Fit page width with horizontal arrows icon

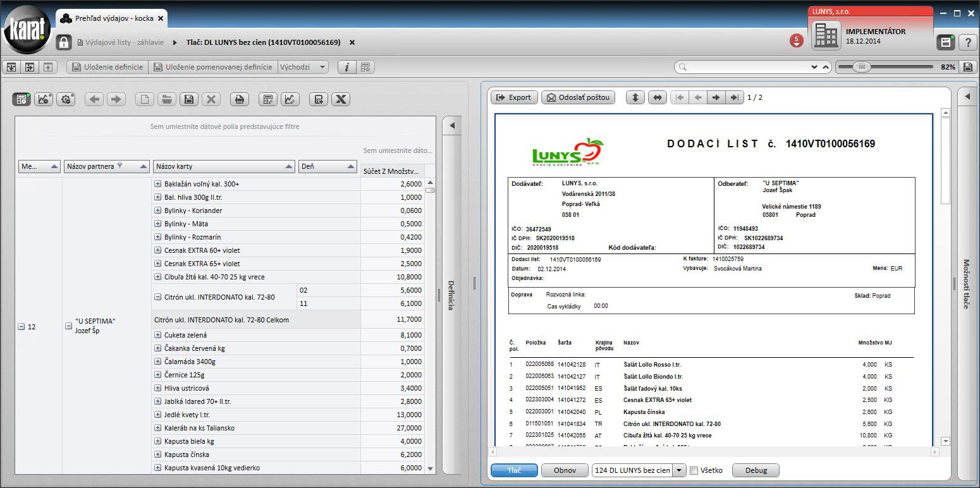(658, 97)
